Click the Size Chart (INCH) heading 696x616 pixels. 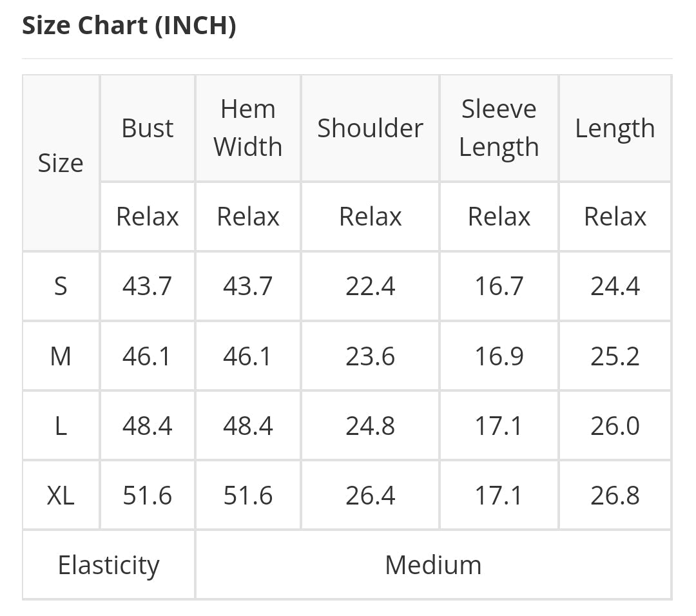129,26
